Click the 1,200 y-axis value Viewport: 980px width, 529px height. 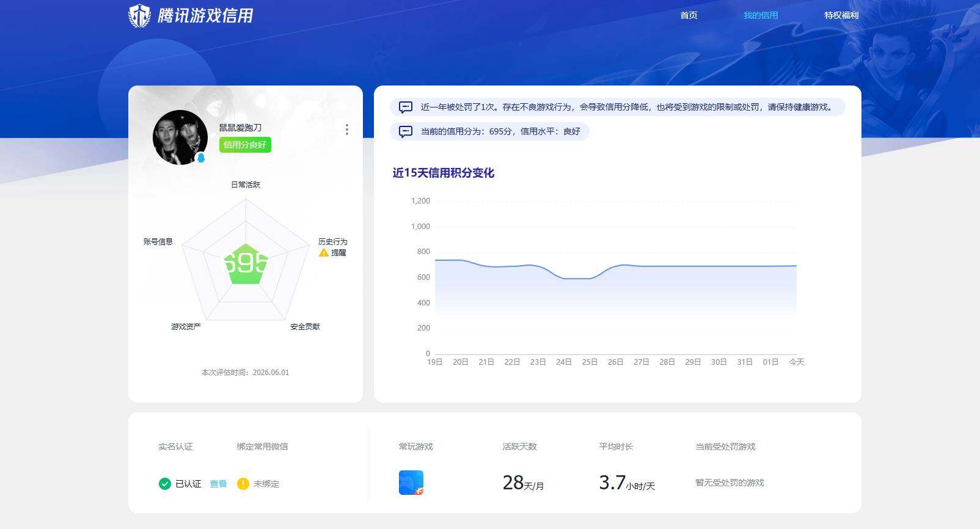point(420,201)
